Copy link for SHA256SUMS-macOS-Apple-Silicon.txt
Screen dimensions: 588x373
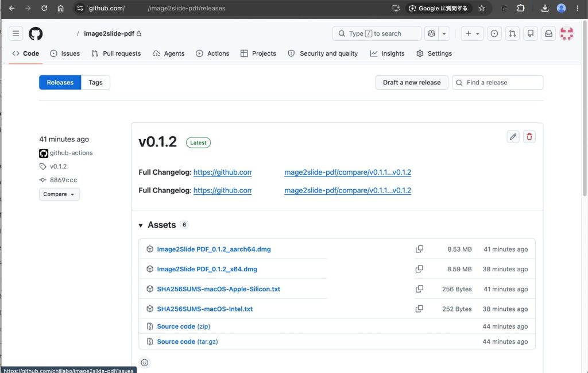coord(419,289)
